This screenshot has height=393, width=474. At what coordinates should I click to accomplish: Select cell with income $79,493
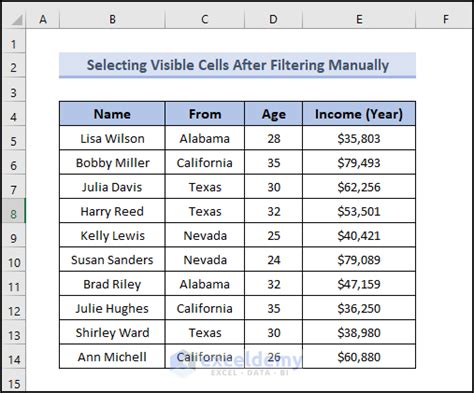click(x=359, y=163)
